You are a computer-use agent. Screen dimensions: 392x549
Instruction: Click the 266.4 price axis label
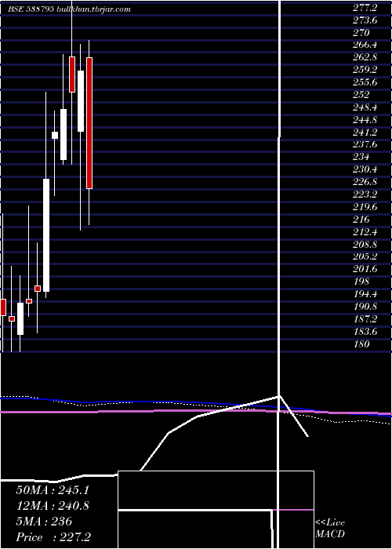[x=365, y=45]
